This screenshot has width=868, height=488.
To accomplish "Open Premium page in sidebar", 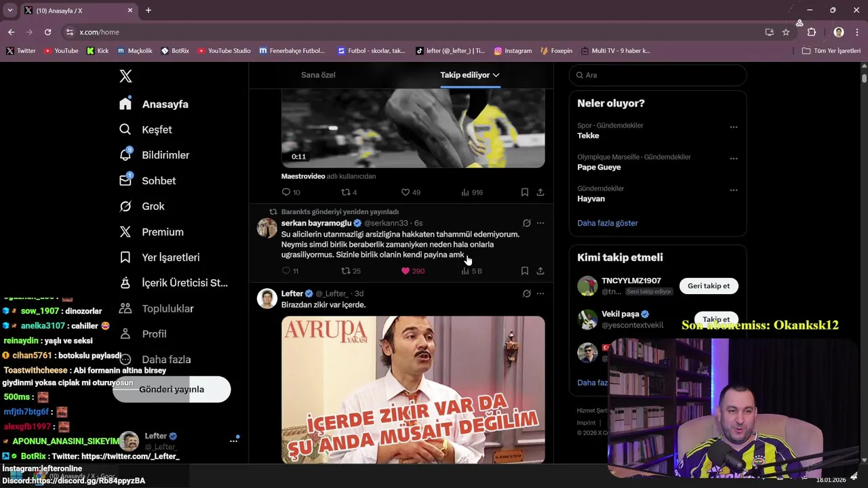I will pyautogui.click(x=151, y=232).
